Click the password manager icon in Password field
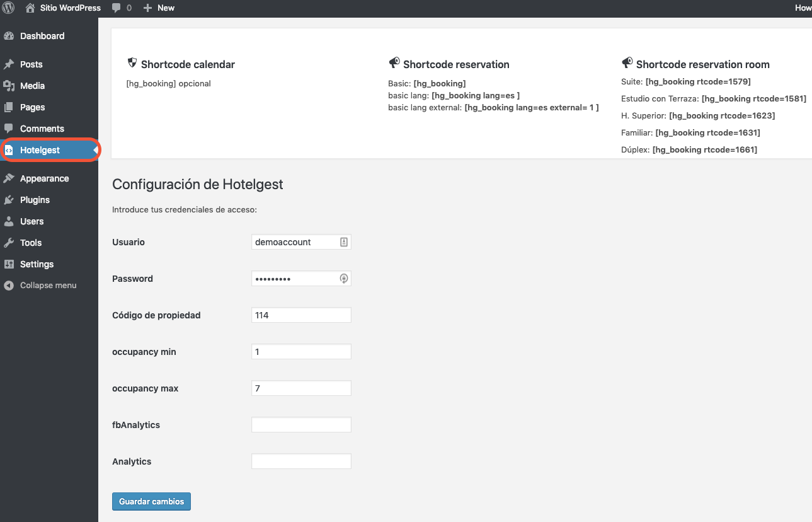Viewport: 812px width, 522px height. pyautogui.click(x=344, y=278)
